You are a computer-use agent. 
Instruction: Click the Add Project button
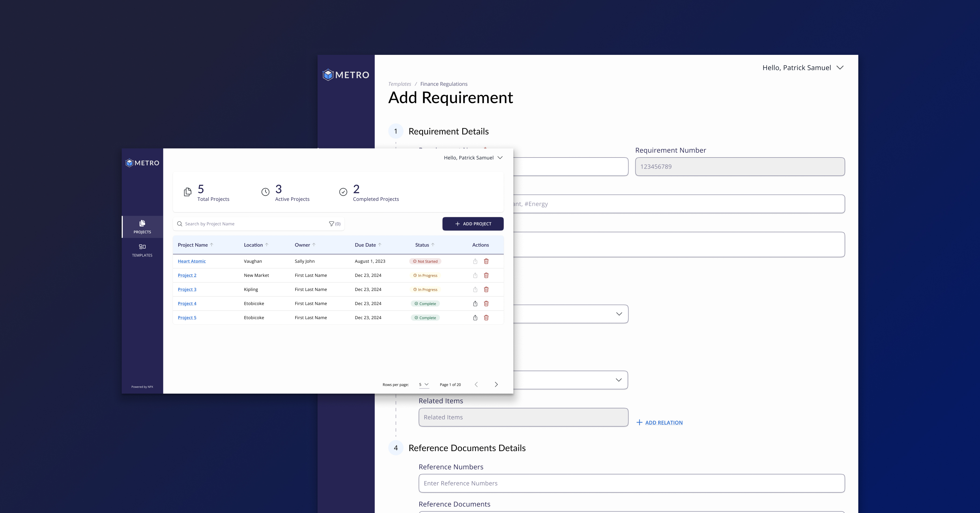pos(473,224)
